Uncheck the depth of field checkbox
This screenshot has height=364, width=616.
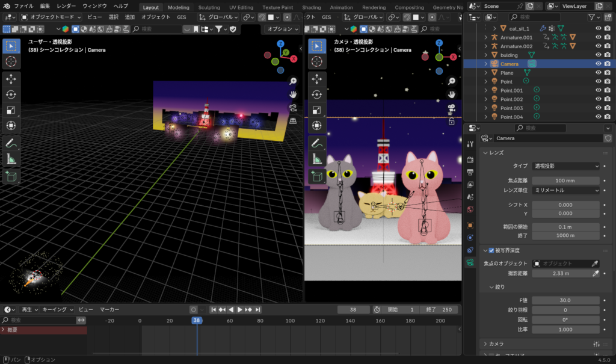coord(491,250)
